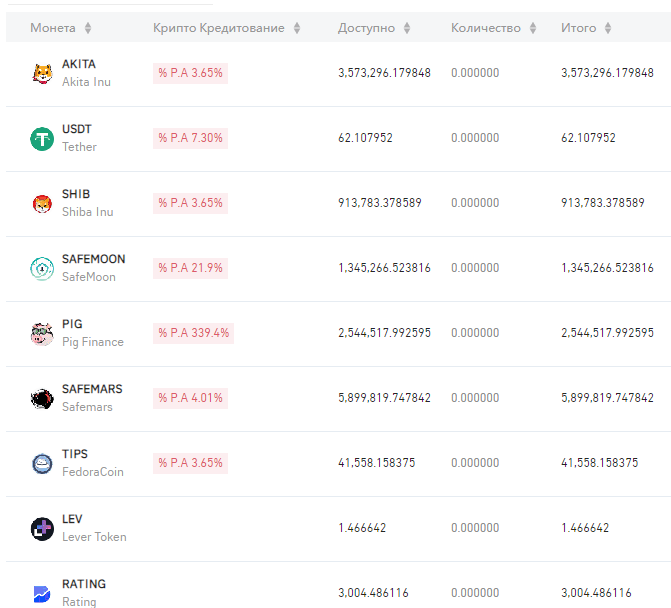Select the RATING ticker name

click(84, 584)
